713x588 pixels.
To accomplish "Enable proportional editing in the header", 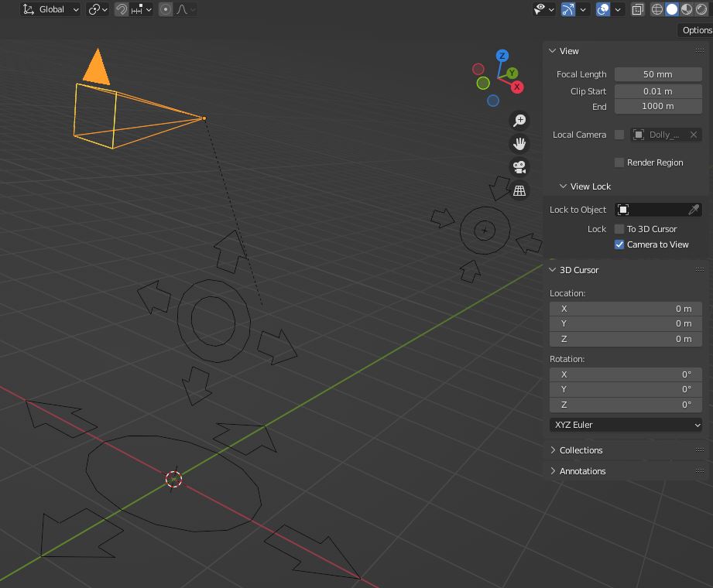I will click(164, 9).
